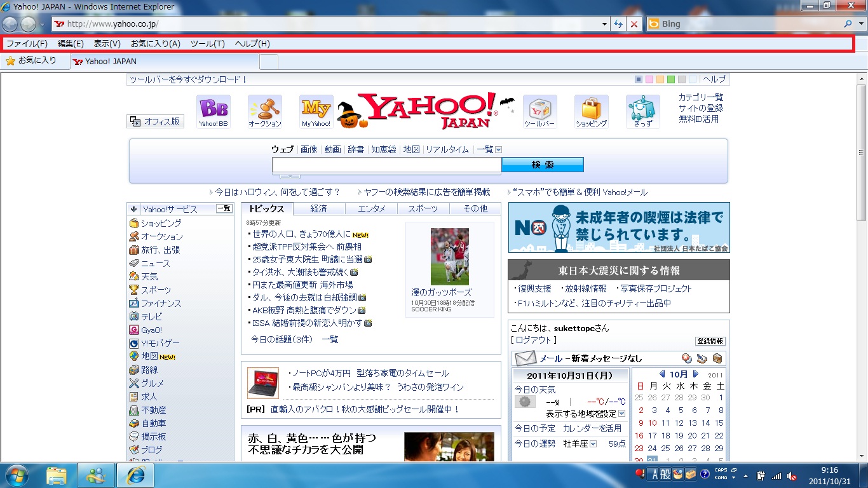
Task: Open the 世界の人口、きょう70億人に headline
Action: coord(302,234)
